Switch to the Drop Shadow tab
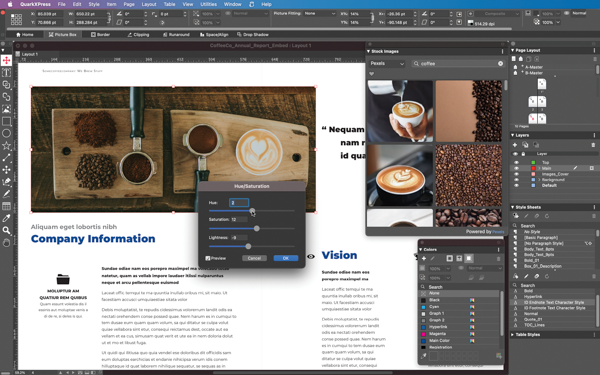 [x=253, y=34]
